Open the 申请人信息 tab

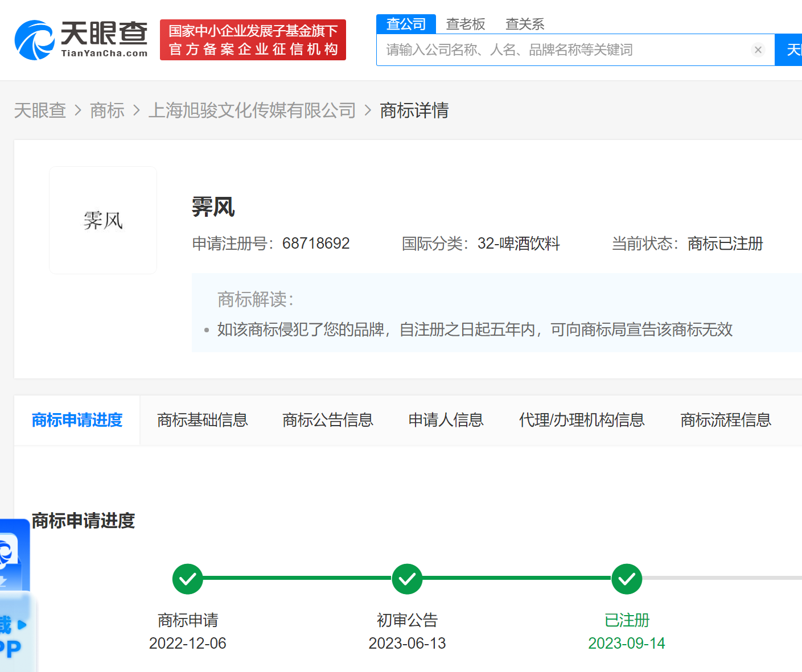coord(446,420)
